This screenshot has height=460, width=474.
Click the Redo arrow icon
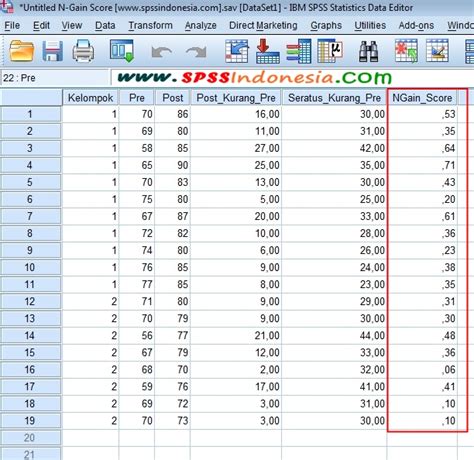tap(196, 52)
